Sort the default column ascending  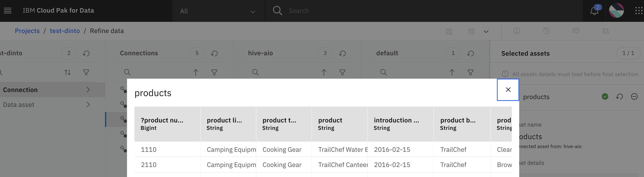pos(452,72)
